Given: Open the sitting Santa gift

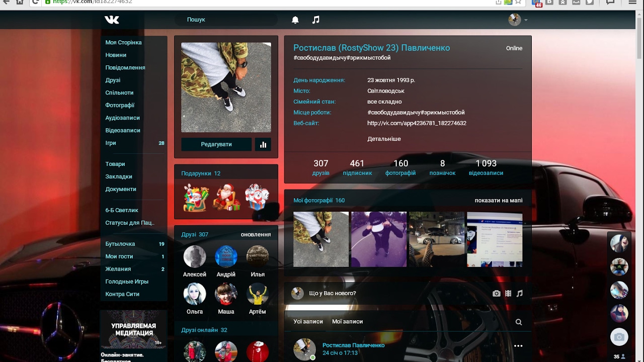Looking at the screenshot, I should pos(226,197).
